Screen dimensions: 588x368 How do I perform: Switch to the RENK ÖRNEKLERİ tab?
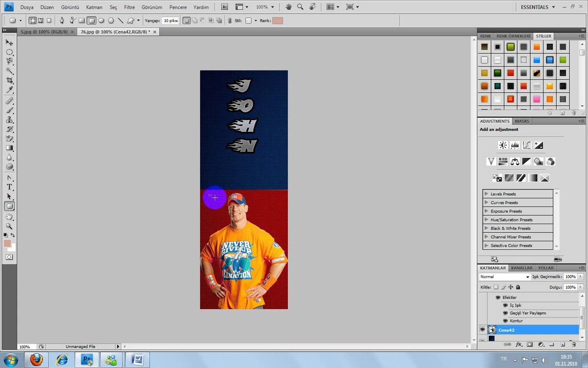tap(514, 36)
